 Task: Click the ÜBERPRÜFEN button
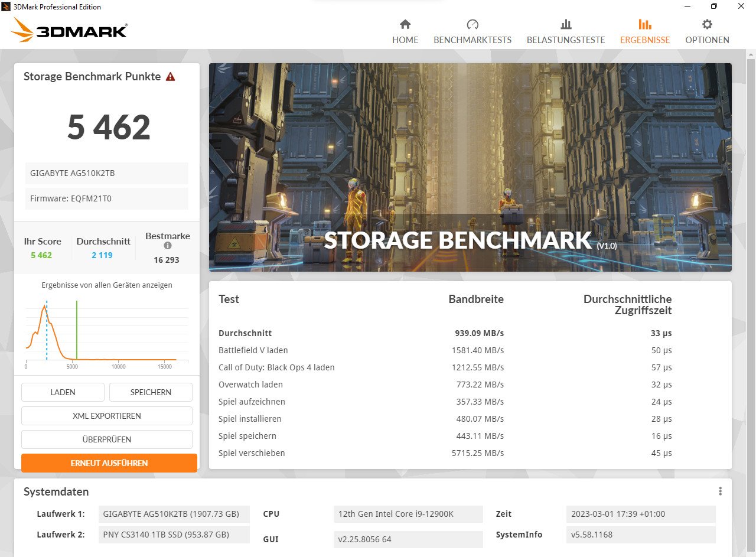[107, 439]
